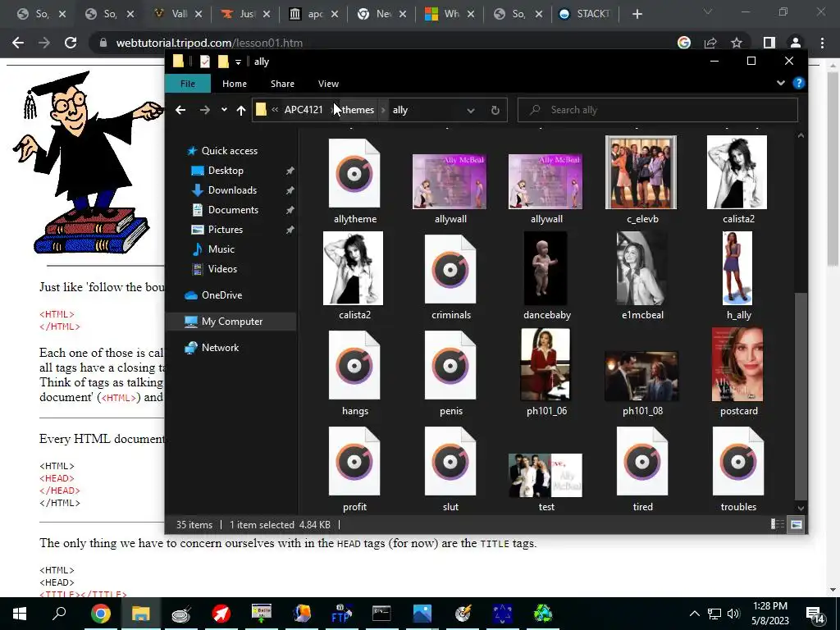Share this page from Chrome toolbar
Viewport: 840px width, 630px height.
pos(711,43)
